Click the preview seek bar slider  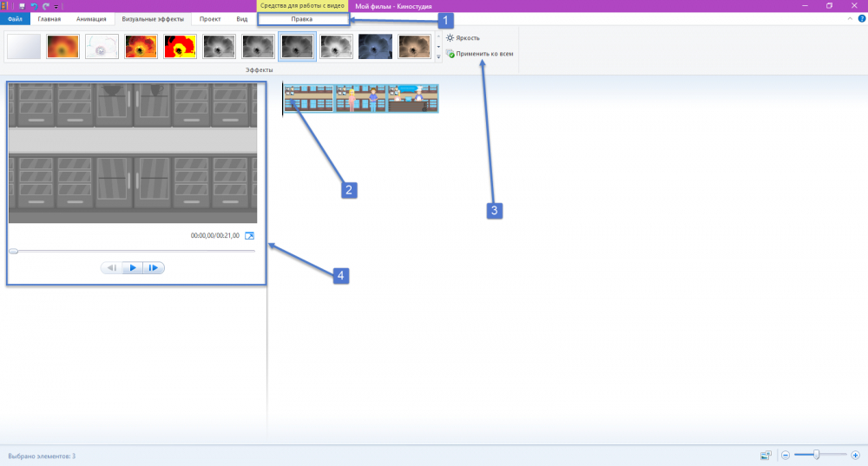[14, 251]
